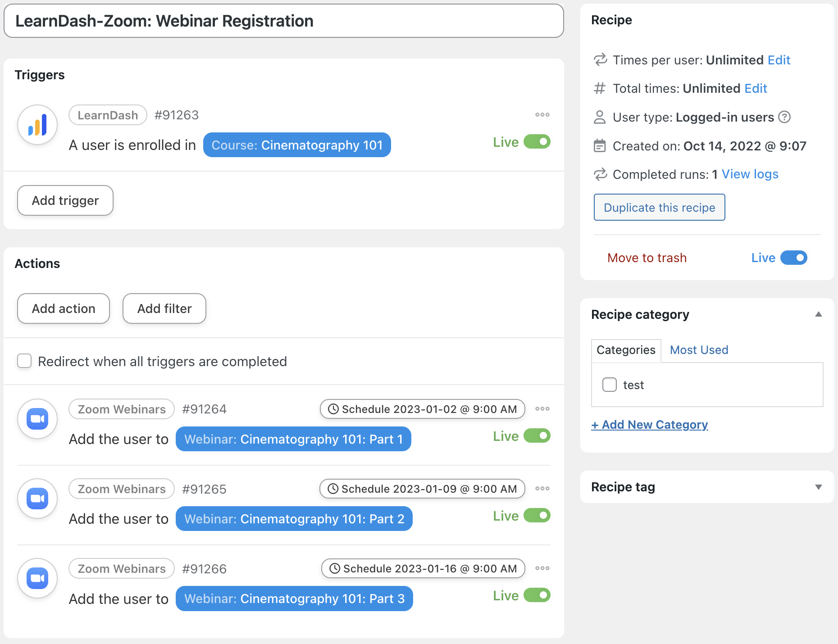Expand the Recipe tag panel
Image resolution: width=838 pixels, height=644 pixels.
click(x=819, y=487)
